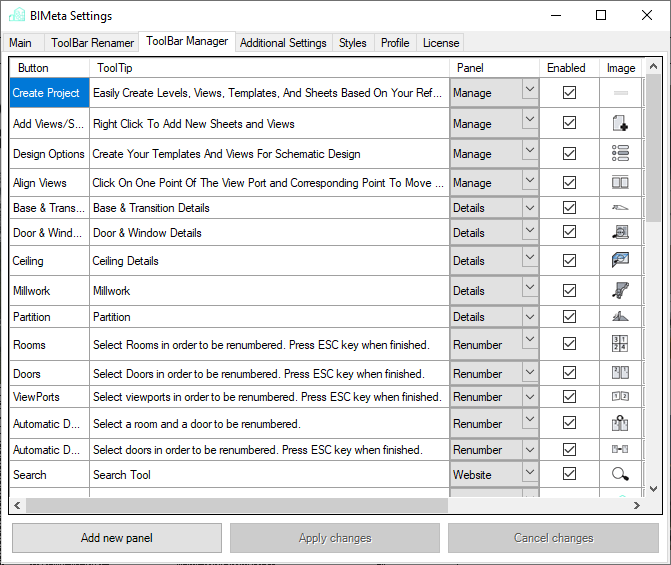Click the Door & Window row image icon
This screenshot has width=671, height=565.
[620, 232]
